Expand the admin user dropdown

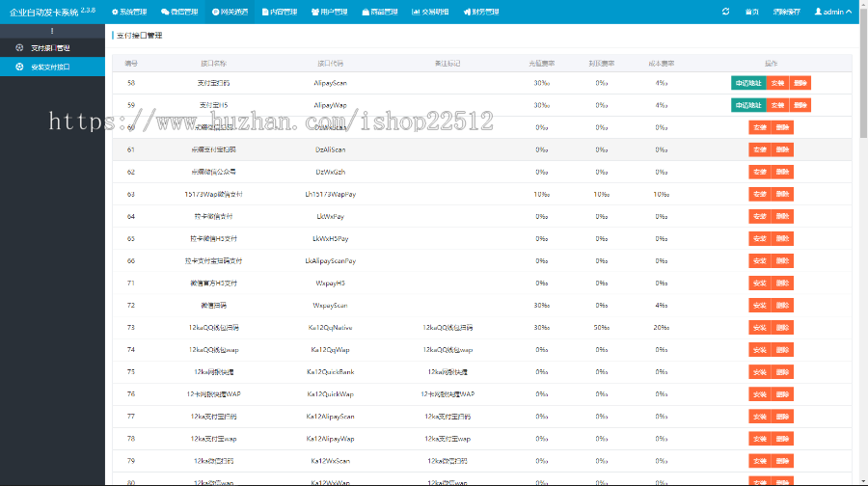[x=833, y=12]
